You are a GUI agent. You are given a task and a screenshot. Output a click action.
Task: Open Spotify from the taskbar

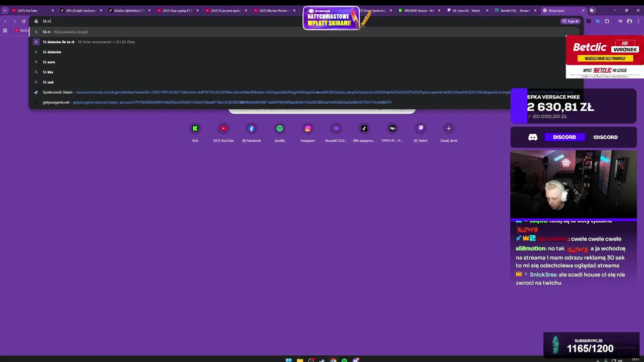344,360
